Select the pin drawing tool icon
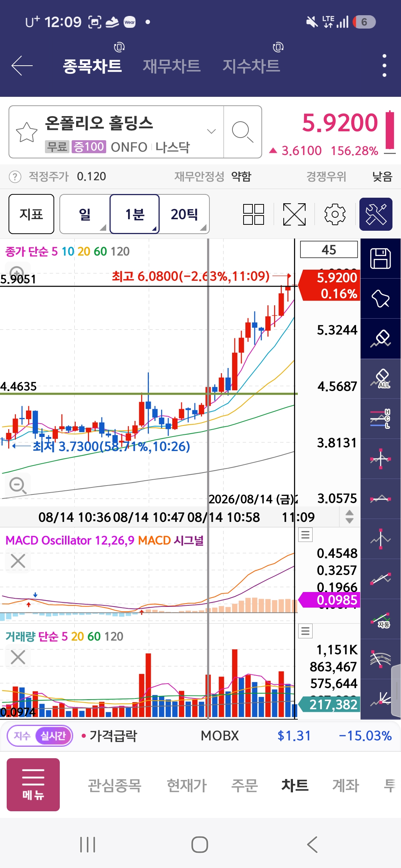The height and width of the screenshot is (868, 401). click(x=381, y=299)
